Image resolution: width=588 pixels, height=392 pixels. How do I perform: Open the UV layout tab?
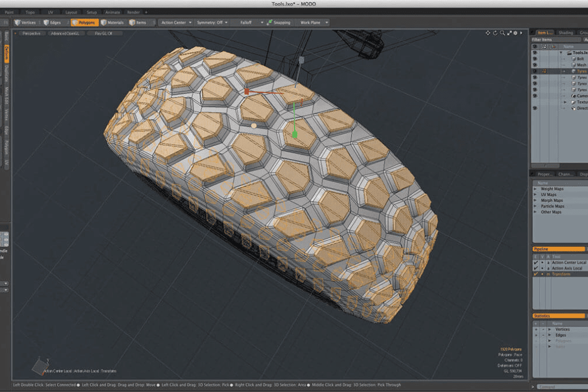pyautogui.click(x=51, y=13)
